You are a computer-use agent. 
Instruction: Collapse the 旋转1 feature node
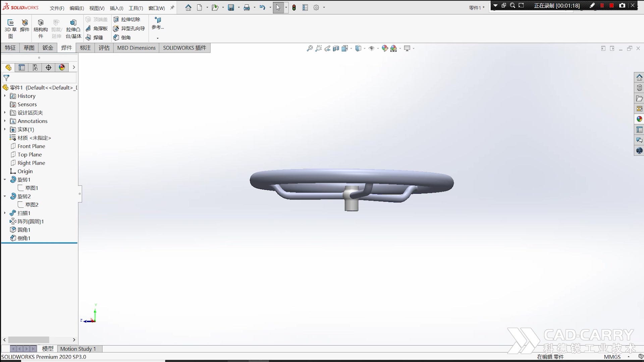(5, 180)
